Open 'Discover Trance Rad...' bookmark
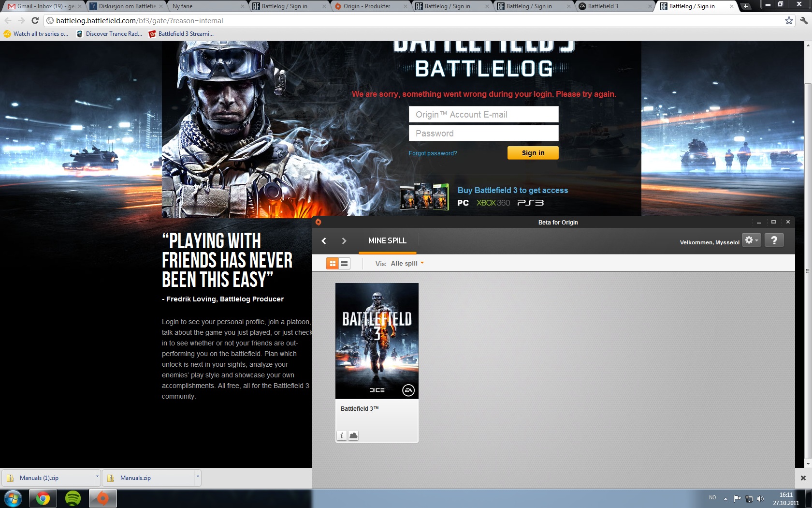812x508 pixels. (110, 34)
